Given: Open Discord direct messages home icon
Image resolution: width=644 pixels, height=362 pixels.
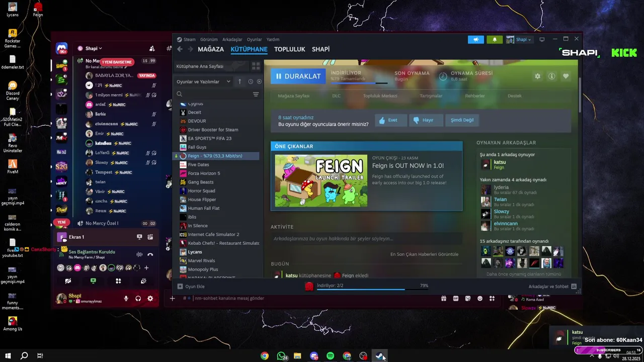Looking at the screenshot, I should [x=61, y=48].
